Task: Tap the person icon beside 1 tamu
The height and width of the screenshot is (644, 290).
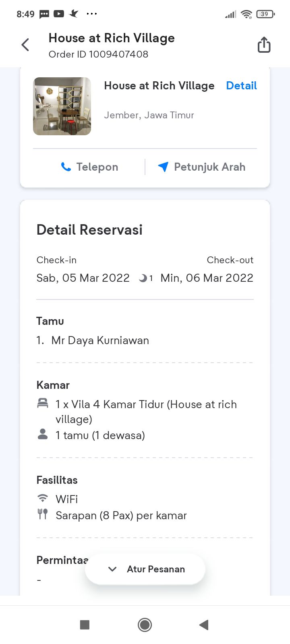Action: [43, 434]
